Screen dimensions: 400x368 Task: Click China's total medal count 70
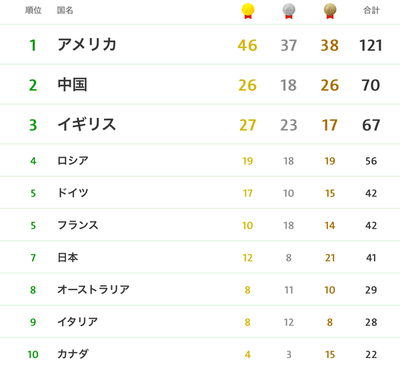[371, 85]
